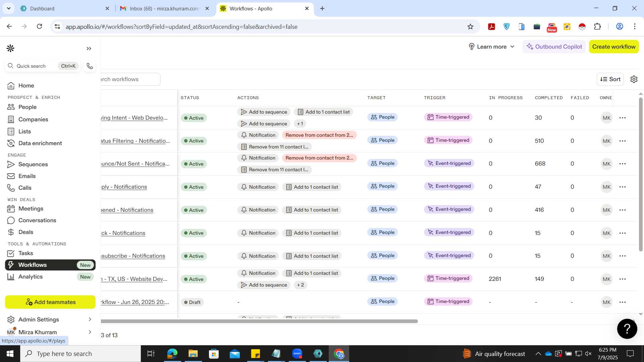Switch to Dashboard tab
The image size is (644, 362).
(x=65, y=8)
